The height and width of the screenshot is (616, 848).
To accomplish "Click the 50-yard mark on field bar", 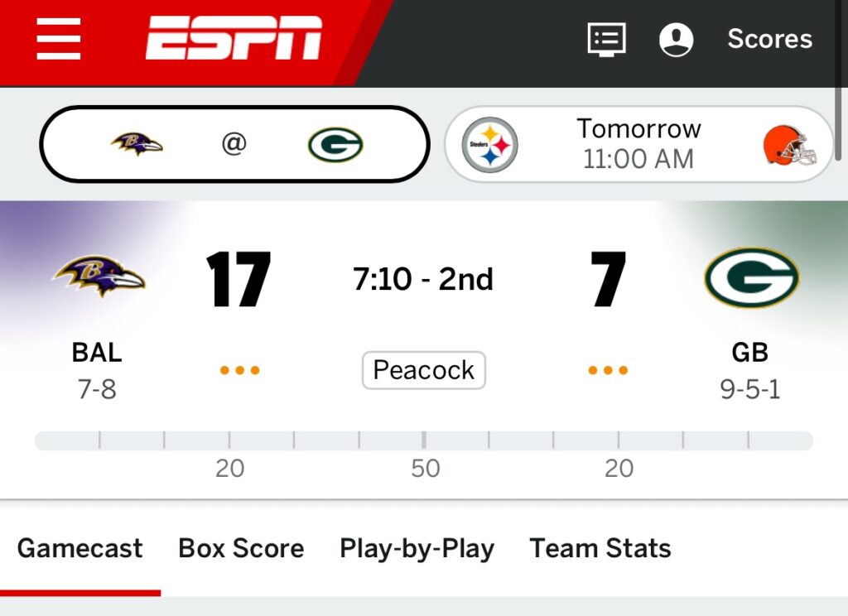I will [x=424, y=440].
